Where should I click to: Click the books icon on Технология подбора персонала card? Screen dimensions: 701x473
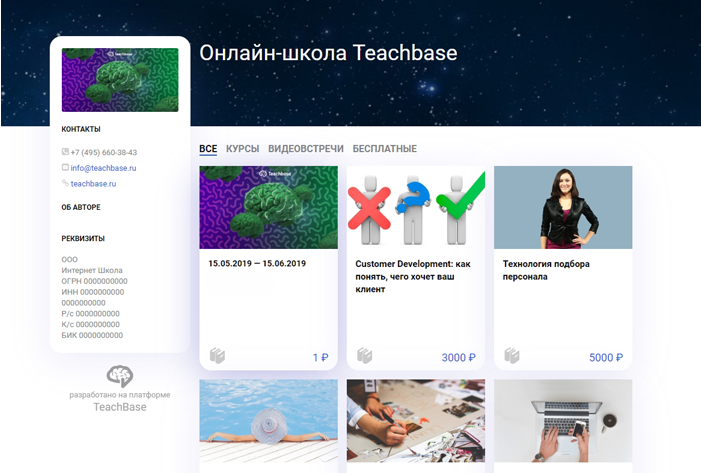click(512, 356)
